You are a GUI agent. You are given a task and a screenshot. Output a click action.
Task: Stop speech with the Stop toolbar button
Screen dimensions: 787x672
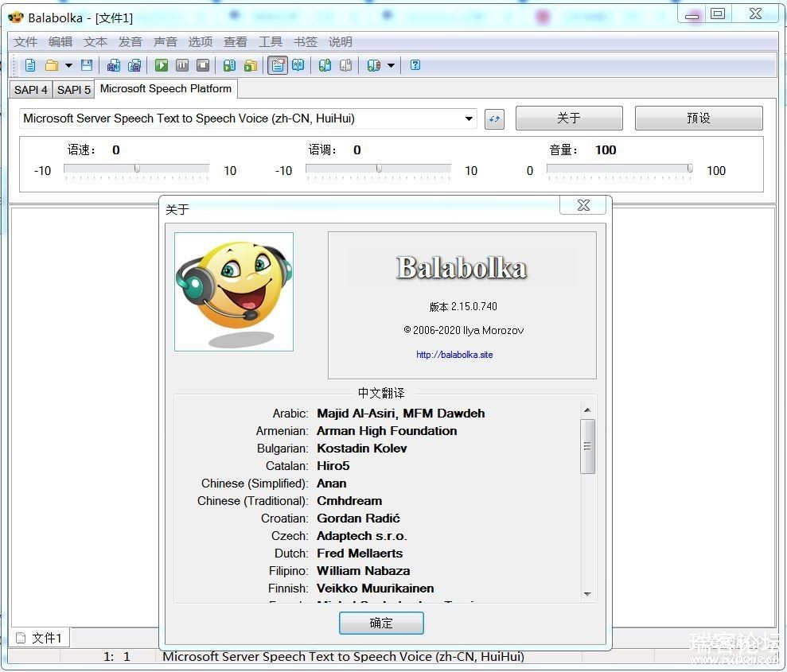(x=203, y=65)
